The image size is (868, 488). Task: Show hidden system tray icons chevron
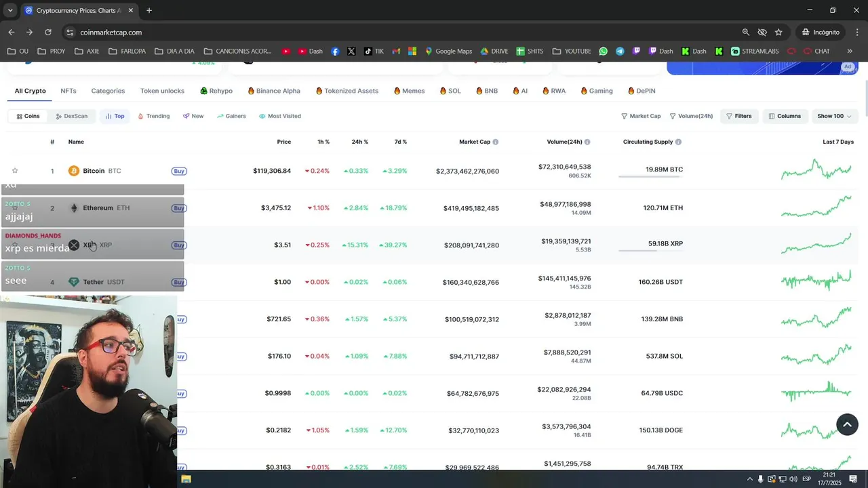pos(749,479)
